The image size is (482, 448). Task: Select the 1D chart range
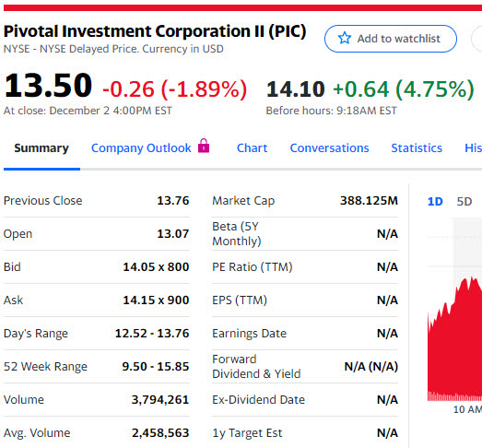(x=435, y=201)
